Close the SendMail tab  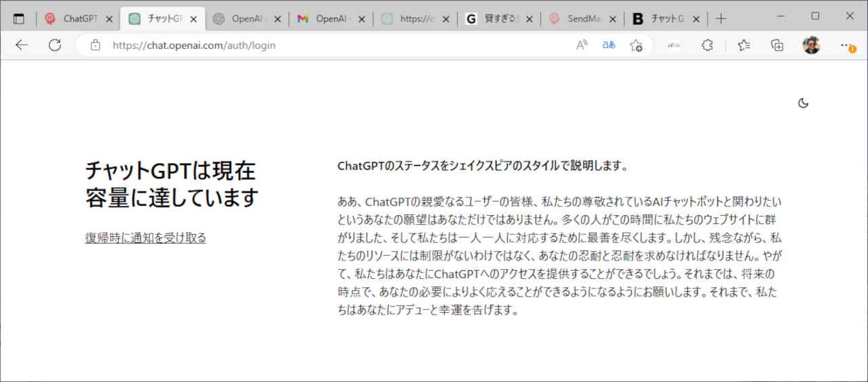point(614,19)
